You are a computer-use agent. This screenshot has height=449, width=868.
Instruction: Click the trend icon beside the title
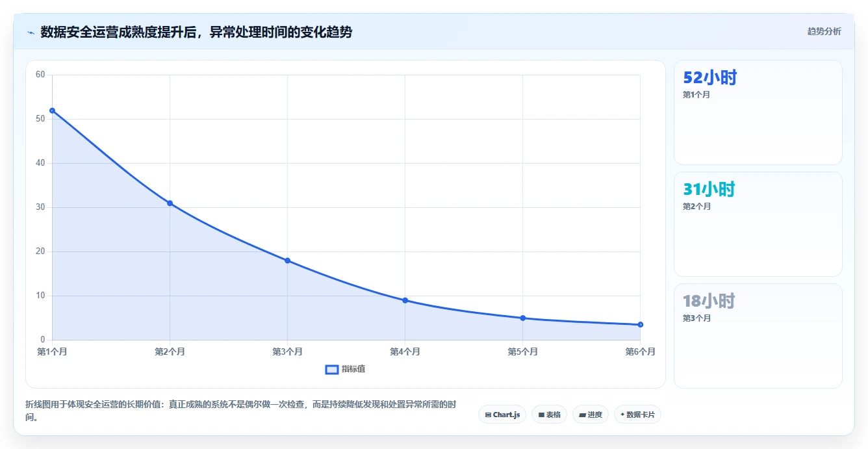point(31,32)
